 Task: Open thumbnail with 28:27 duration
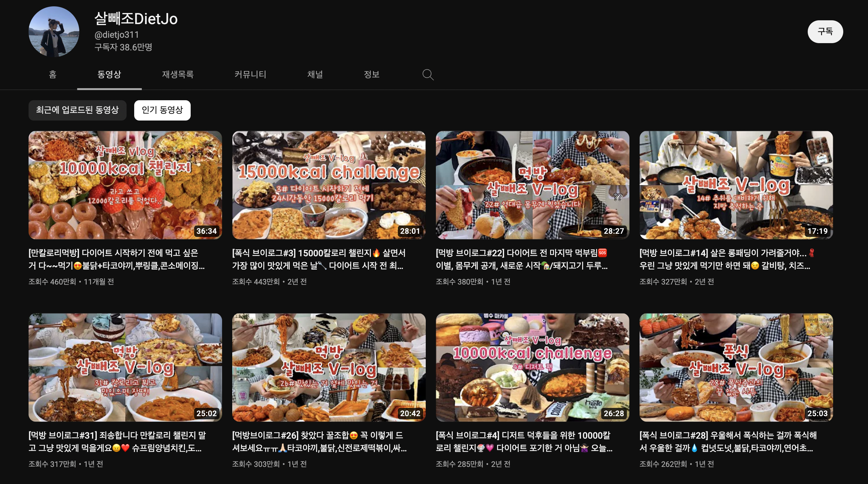[532, 185]
